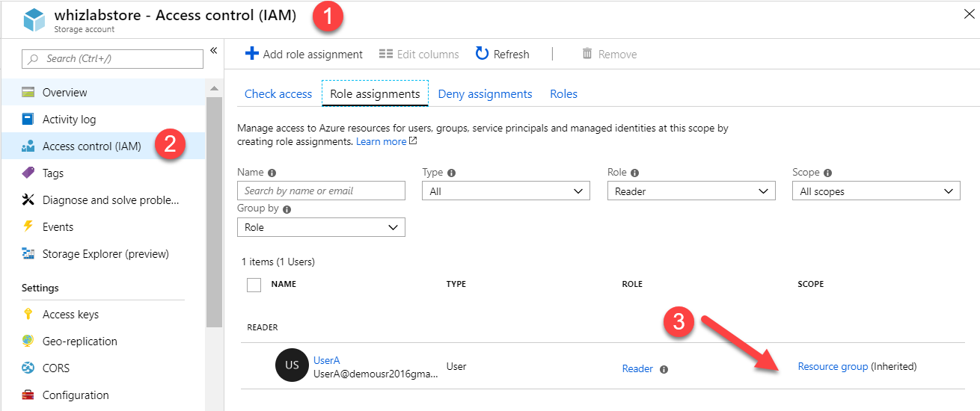Click the Events lightning bolt icon
Image resolution: width=980 pixels, height=411 pixels.
click(28, 226)
